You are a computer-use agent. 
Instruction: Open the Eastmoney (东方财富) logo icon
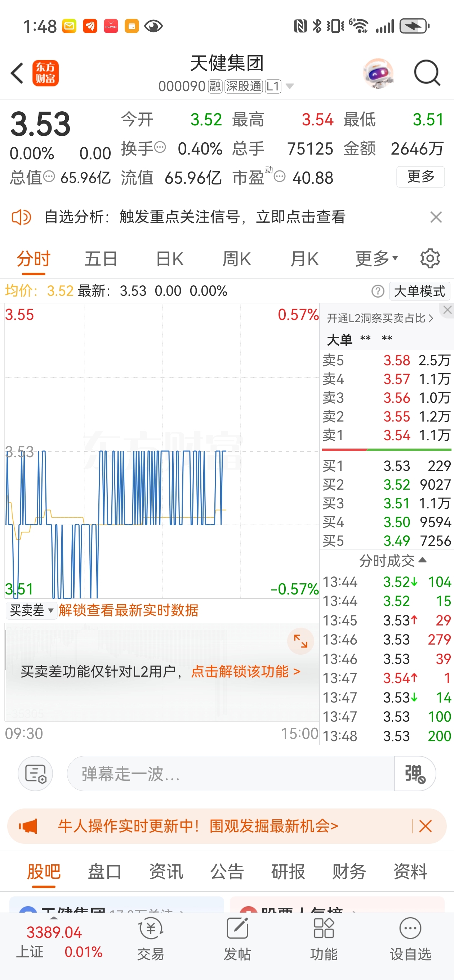coord(46,73)
